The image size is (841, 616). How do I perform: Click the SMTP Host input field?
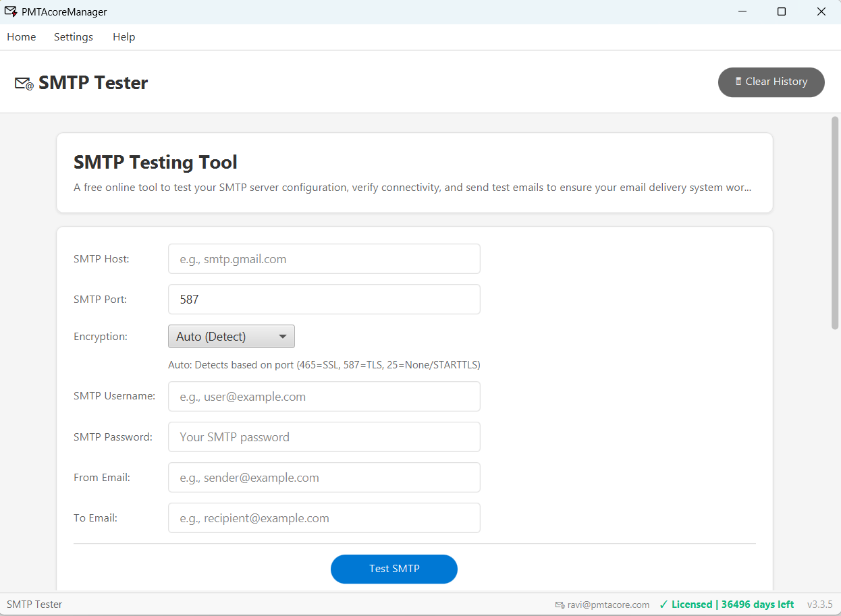(x=324, y=258)
